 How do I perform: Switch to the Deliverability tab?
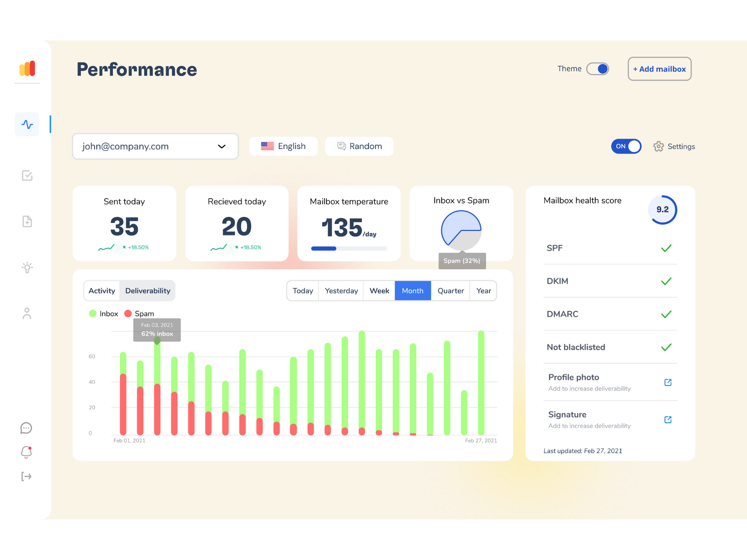148,291
